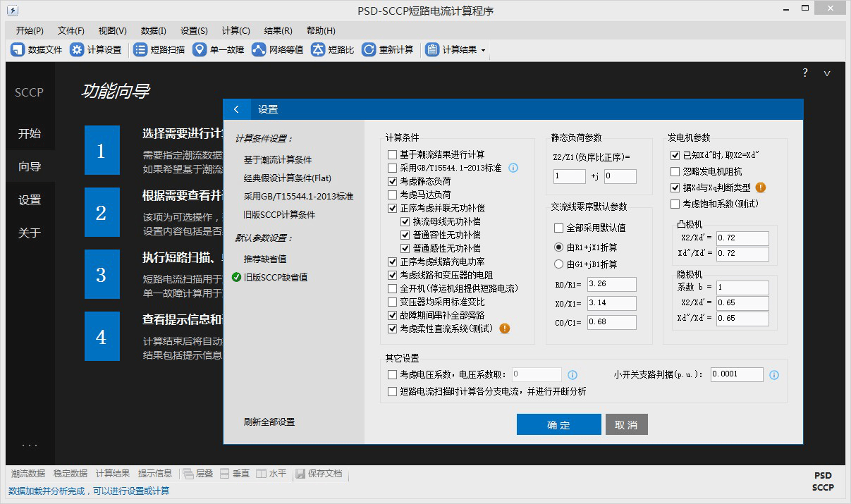Click the back chevron in the 设置 dialog
The height and width of the screenshot is (504, 851).
[237, 109]
